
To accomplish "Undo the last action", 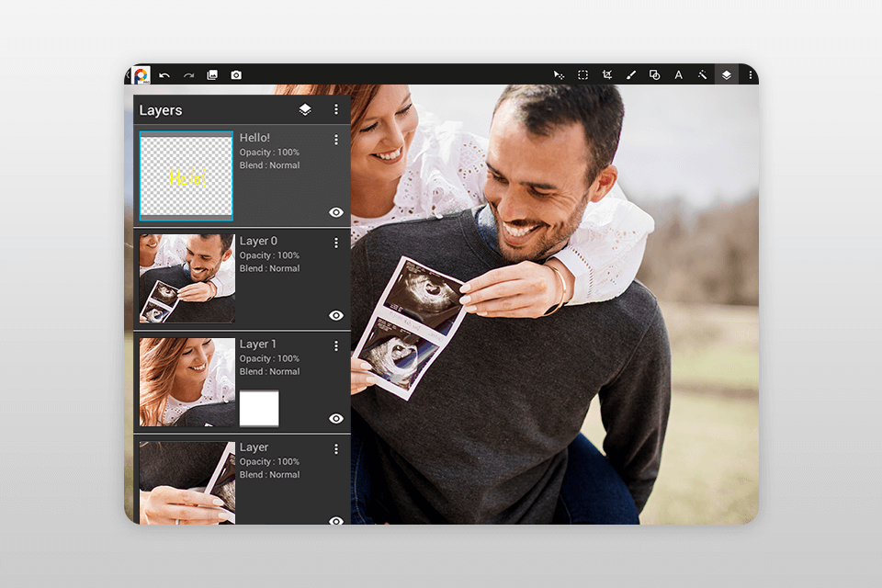I will click(164, 75).
